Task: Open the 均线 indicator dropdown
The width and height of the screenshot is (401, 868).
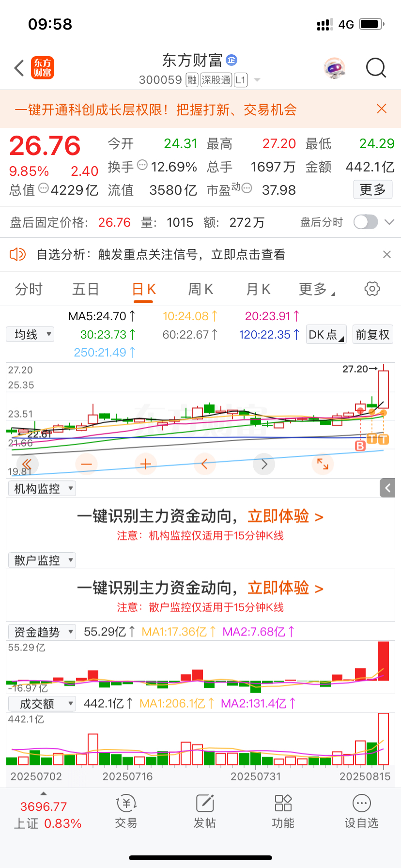Action: click(30, 334)
